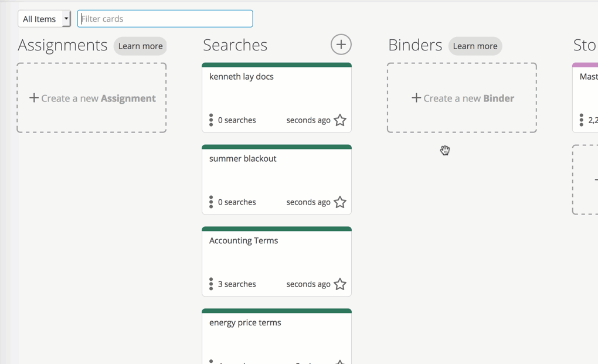Open the options icon on the Accounting Terms card

click(x=210, y=284)
